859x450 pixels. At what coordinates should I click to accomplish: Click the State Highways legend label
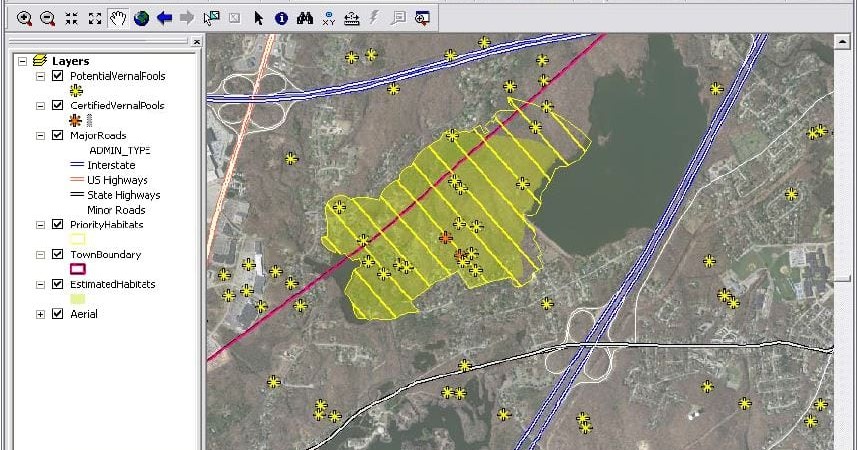click(124, 195)
